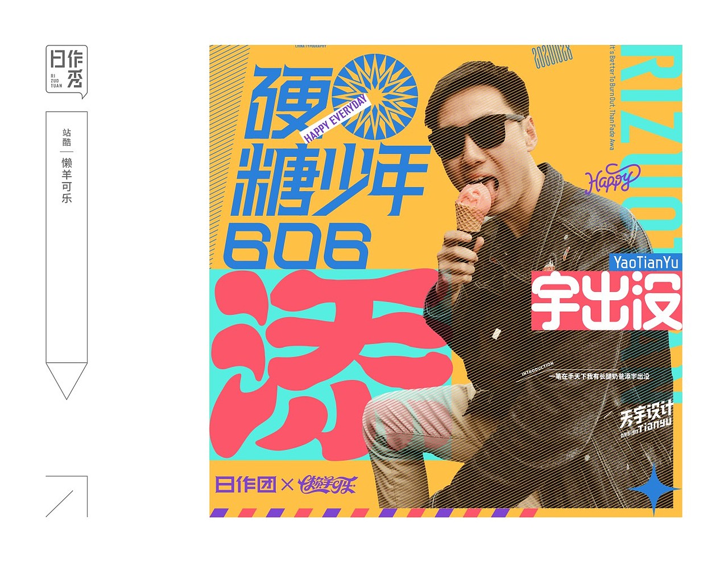Click the striped purple-pink bottom border
Viewport: 728px width, 562px height.
click(x=373, y=513)
